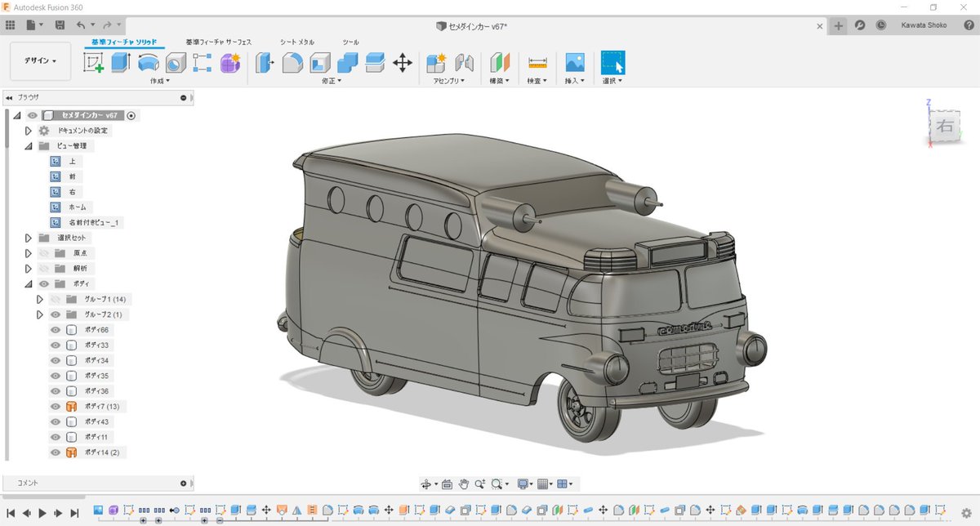
Task: Select the ホーム named view
Action: click(79, 207)
